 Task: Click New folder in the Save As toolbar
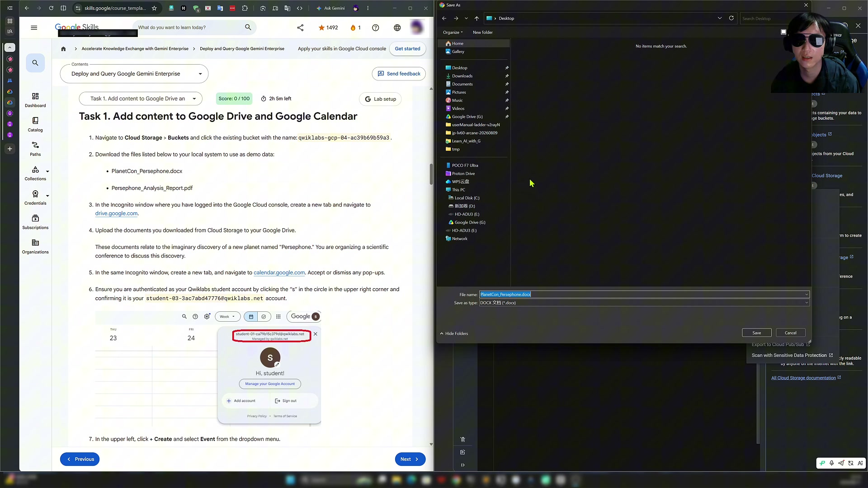coord(483,33)
